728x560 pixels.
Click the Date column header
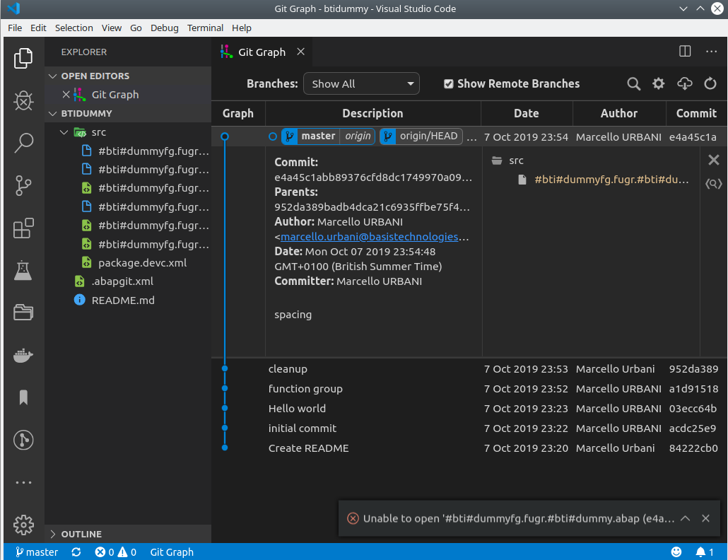pyautogui.click(x=526, y=113)
